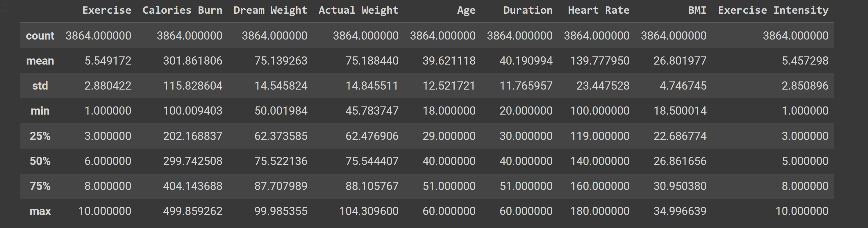Image resolution: width=868 pixels, height=228 pixels.
Task: Select the 75% row label
Action: pos(40,186)
